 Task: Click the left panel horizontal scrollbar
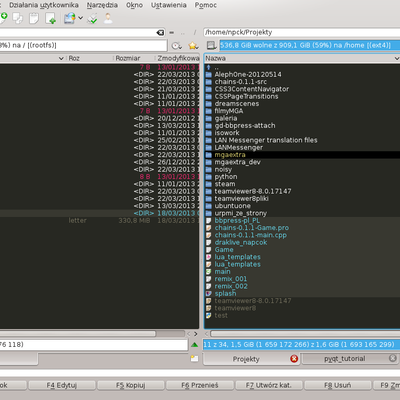tap(78, 333)
